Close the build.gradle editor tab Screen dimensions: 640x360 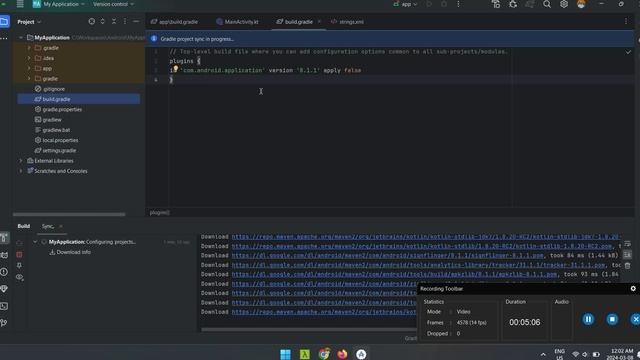[x=319, y=22]
